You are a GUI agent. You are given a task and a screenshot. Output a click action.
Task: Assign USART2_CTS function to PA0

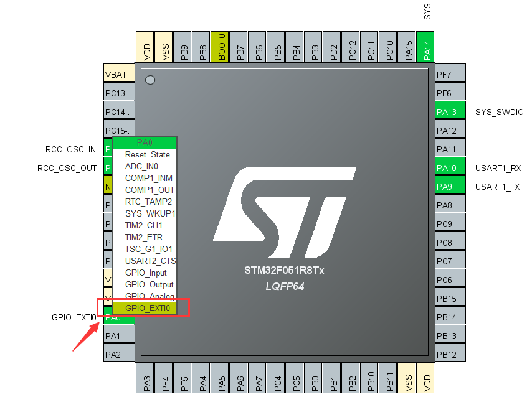coord(148,261)
